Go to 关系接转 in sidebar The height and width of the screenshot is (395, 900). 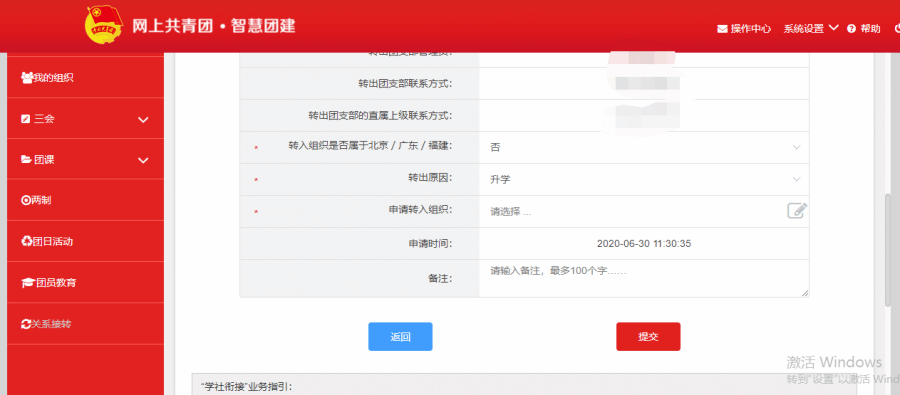click(x=86, y=324)
